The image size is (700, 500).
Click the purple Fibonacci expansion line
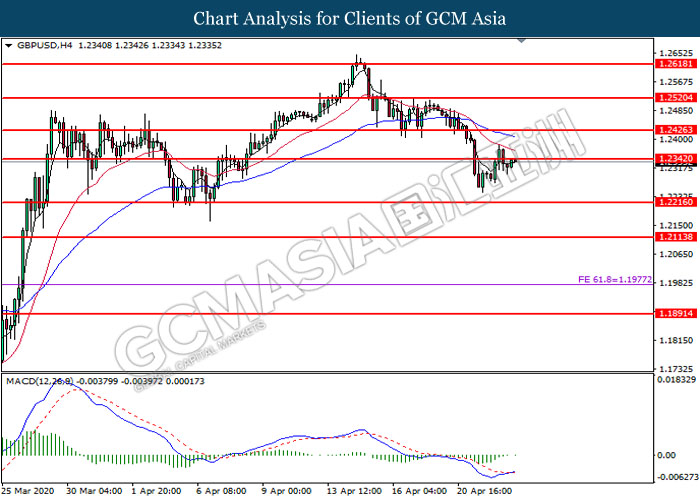pos(290,284)
